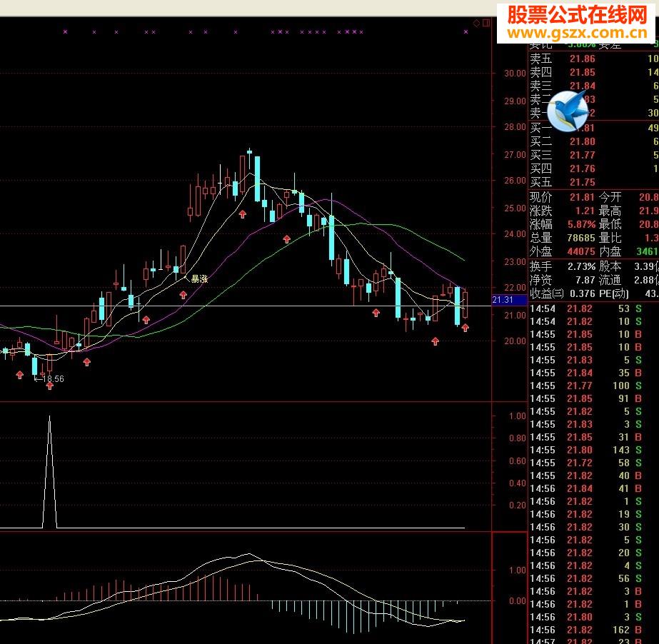Select the 买二 21.80 bid row
The image size is (659, 644).
click(593, 141)
